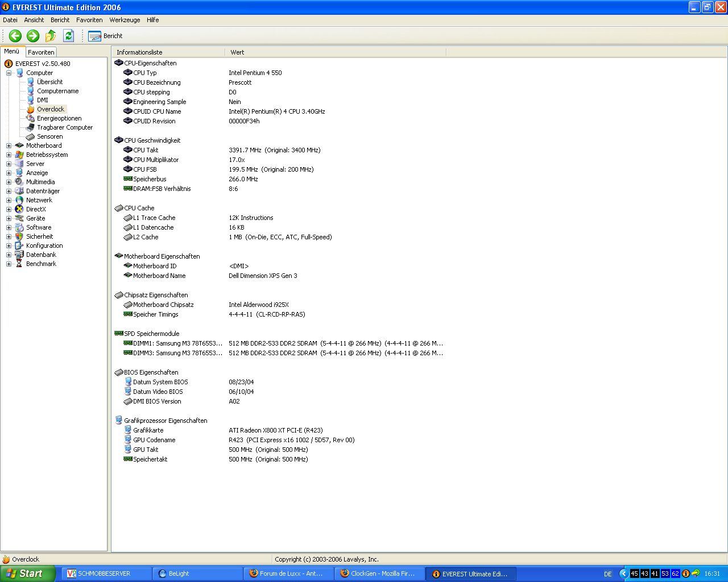Screen dimensions: 728x582
Task: Select the CPU Takt row
Action: (x=279, y=150)
